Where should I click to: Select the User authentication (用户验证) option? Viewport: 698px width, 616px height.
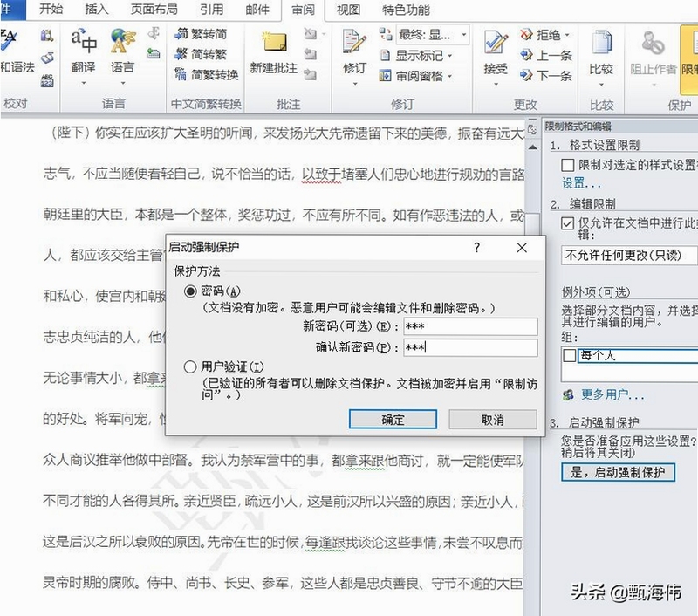click(x=190, y=366)
